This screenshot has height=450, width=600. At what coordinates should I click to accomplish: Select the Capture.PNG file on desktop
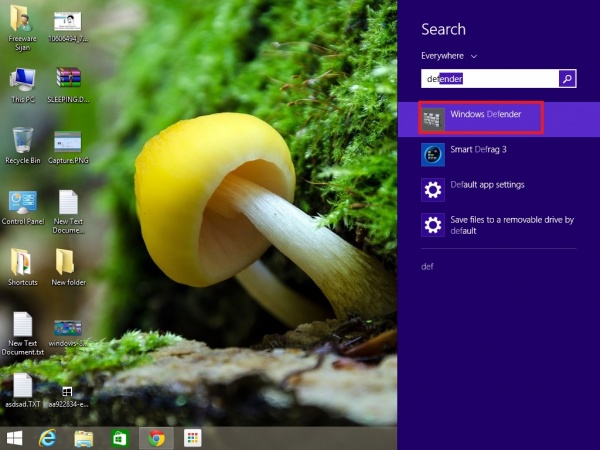[x=67, y=142]
